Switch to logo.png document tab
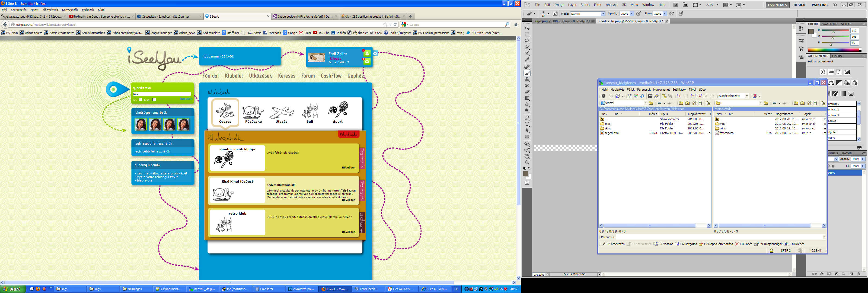Viewport: 868px width, 293px height. click(562, 21)
